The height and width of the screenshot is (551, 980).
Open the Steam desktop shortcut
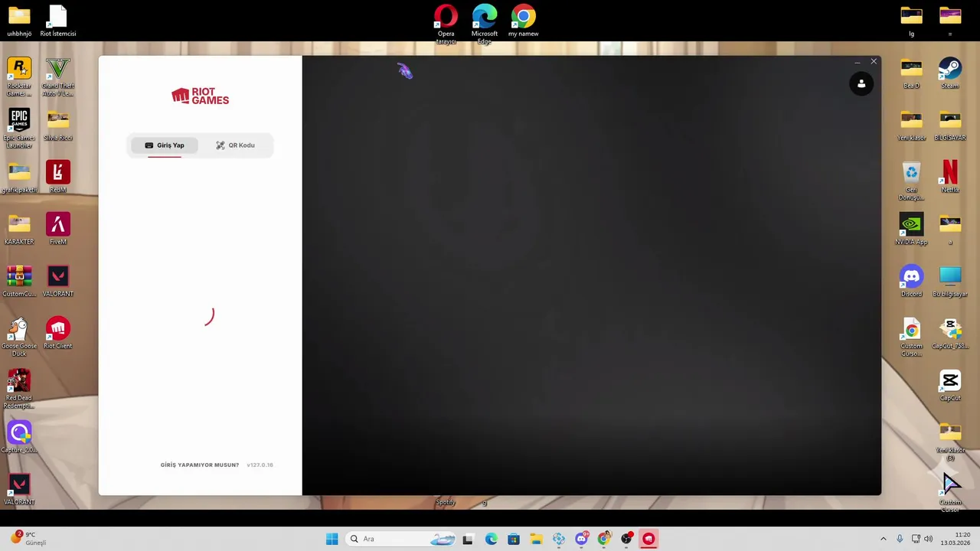[x=950, y=73]
